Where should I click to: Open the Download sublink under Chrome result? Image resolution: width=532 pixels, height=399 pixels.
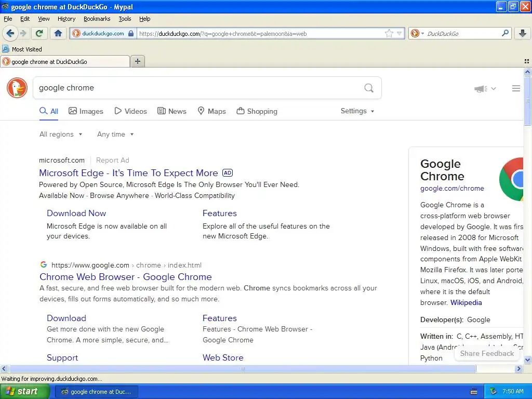click(66, 318)
